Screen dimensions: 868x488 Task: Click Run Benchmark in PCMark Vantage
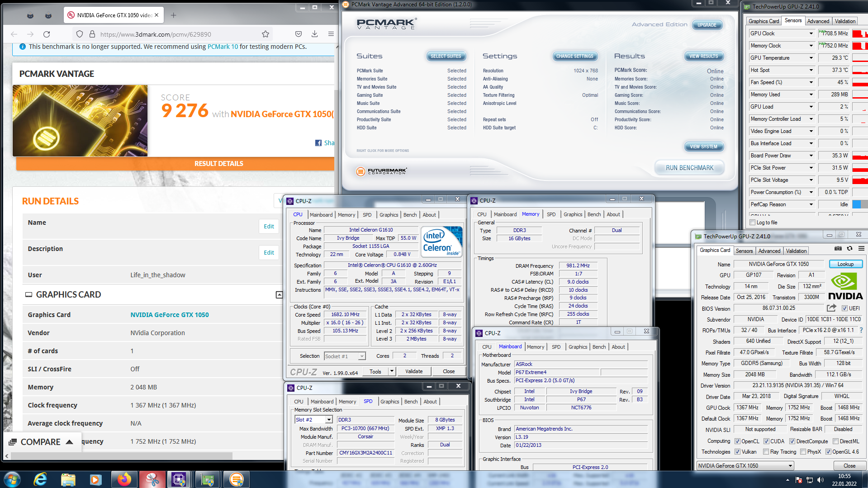(x=689, y=168)
